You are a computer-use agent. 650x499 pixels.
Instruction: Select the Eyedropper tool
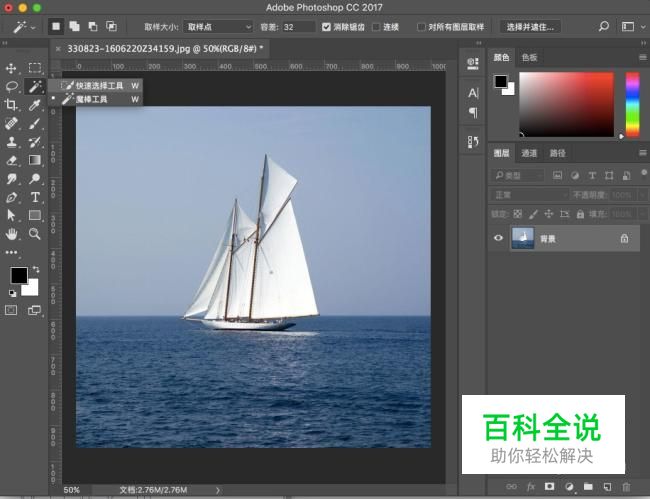(35, 105)
